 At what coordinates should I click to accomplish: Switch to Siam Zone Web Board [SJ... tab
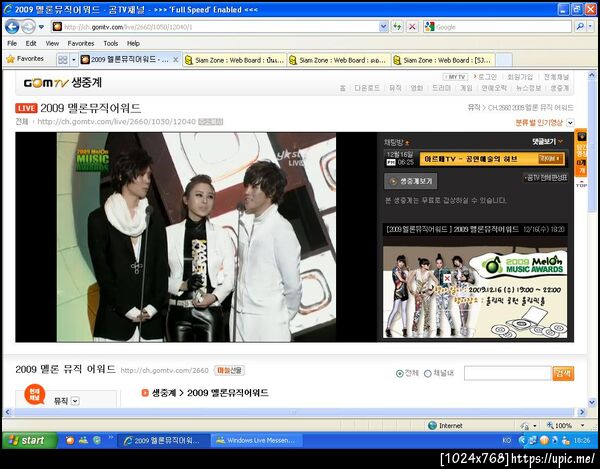pos(443,60)
